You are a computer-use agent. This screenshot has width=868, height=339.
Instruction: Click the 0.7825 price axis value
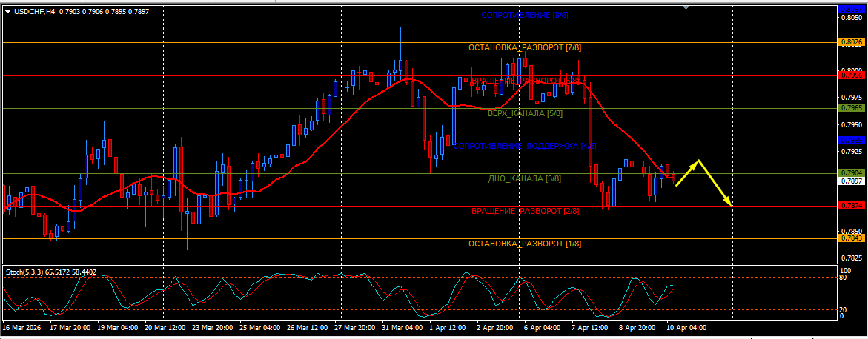852,258
